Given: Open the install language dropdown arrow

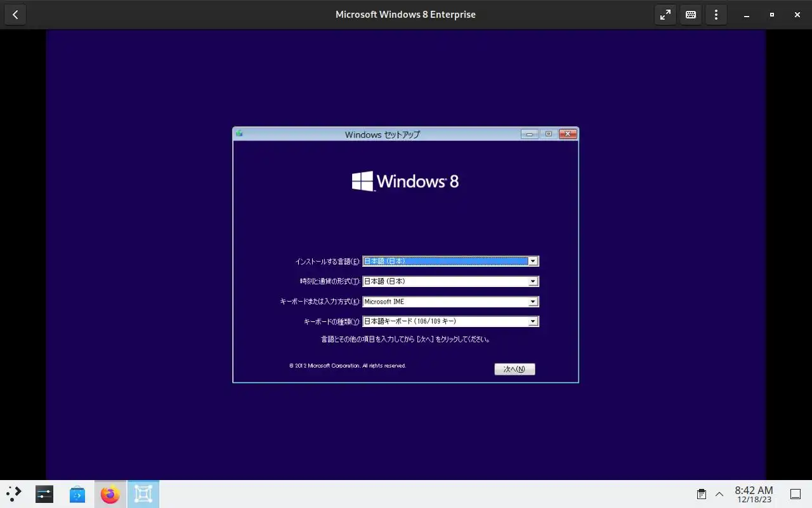Looking at the screenshot, I should coord(533,261).
